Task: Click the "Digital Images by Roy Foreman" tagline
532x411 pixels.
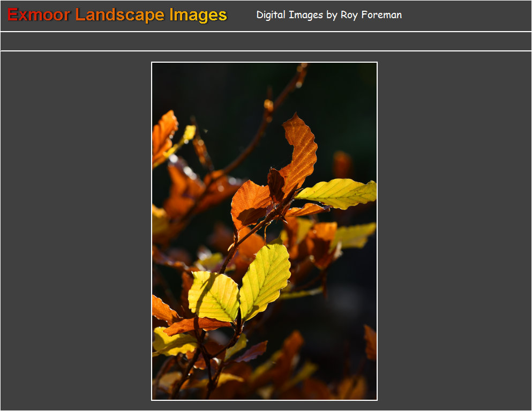Action: tap(329, 15)
